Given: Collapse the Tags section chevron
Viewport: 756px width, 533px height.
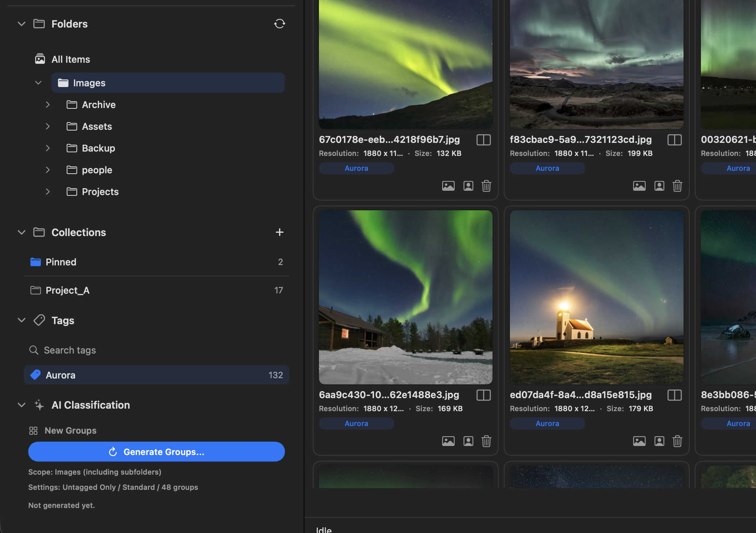Looking at the screenshot, I should (x=21, y=320).
